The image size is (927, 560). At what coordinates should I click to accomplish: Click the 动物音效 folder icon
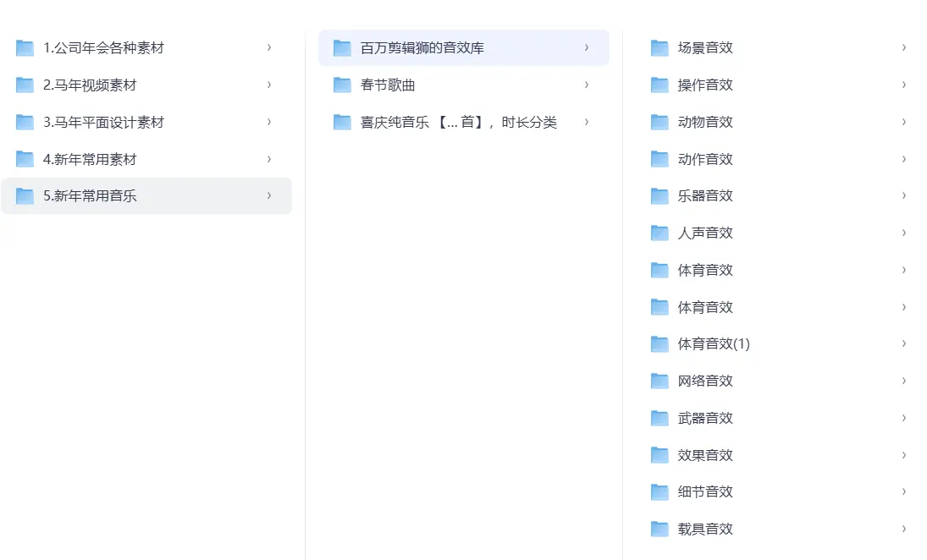coord(659,123)
